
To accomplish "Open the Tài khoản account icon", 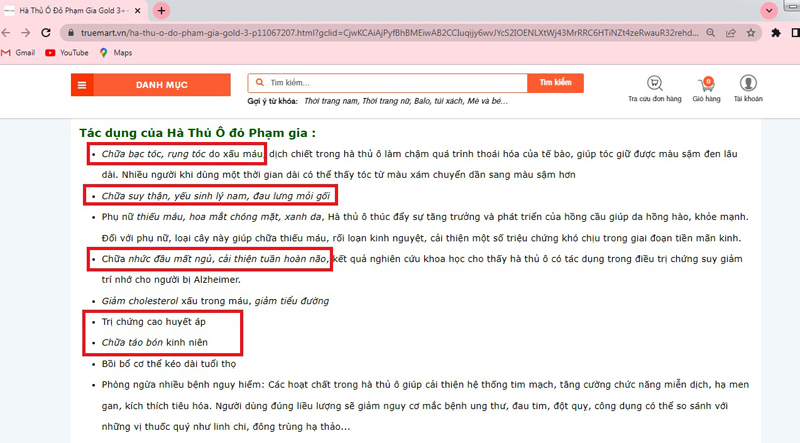I will tap(747, 85).
